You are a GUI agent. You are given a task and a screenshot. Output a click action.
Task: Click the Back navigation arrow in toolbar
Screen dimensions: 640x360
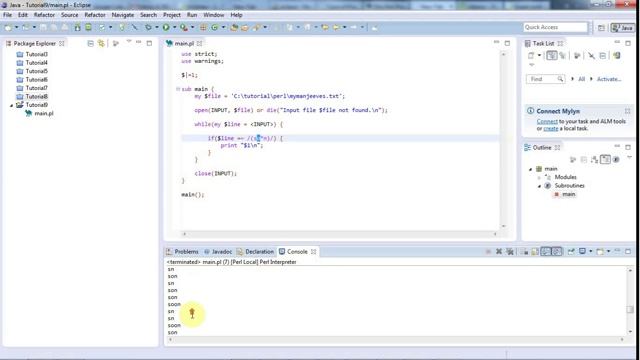click(x=336, y=27)
